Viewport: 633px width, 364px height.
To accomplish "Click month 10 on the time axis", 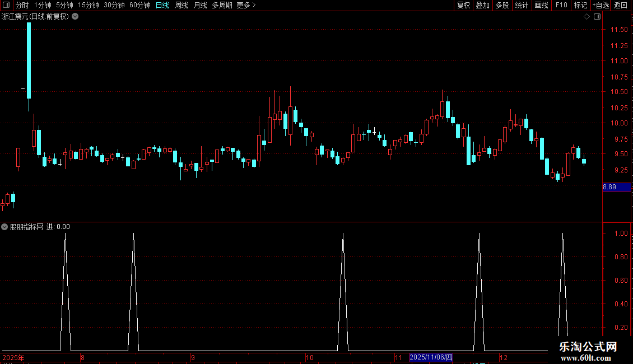I will pyautogui.click(x=310, y=357).
